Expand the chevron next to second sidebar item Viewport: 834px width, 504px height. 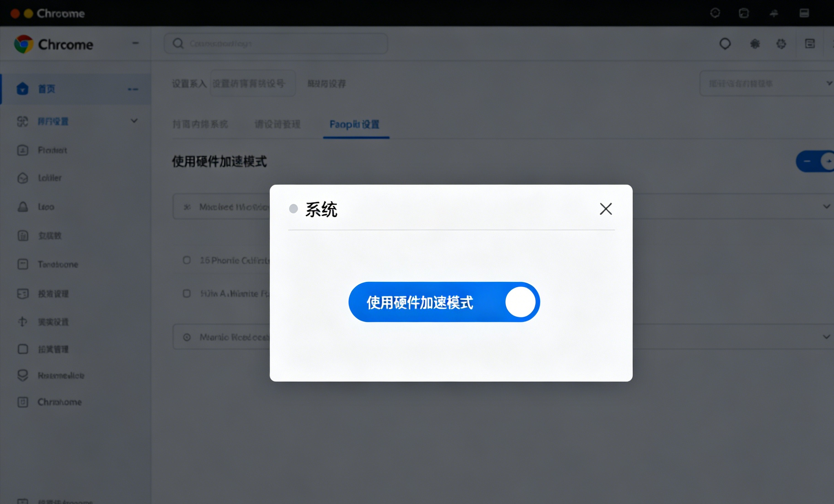point(134,121)
